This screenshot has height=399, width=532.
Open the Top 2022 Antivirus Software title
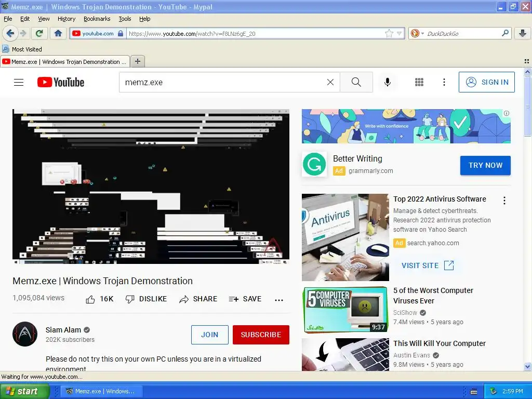tap(440, 199)
